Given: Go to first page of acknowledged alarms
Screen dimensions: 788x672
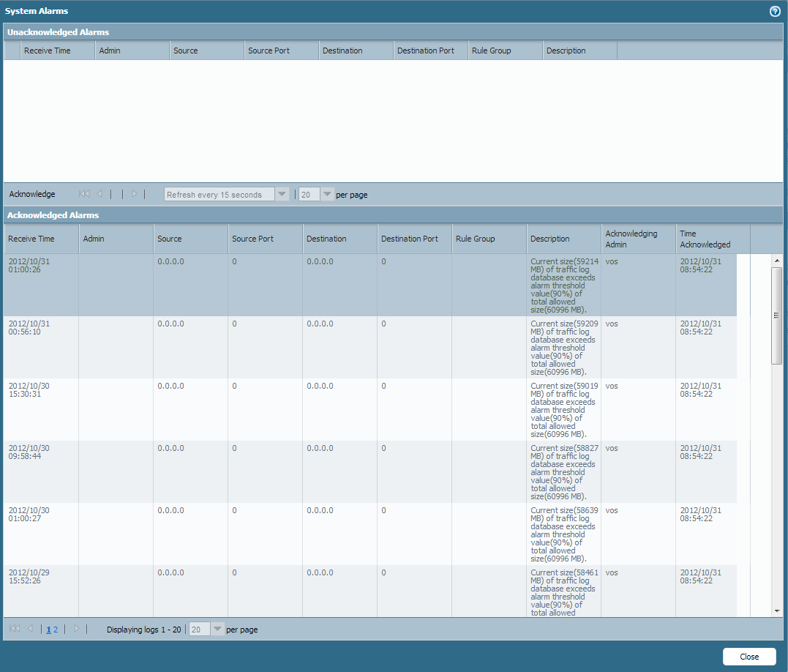Looking at the screenshot, I should 15,629.
